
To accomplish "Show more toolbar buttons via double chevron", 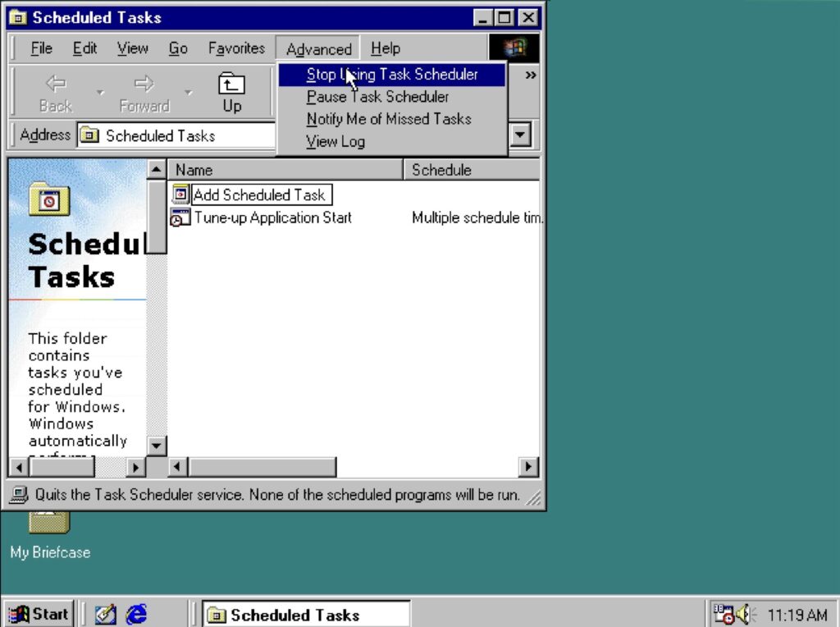I will click(531, 76).
